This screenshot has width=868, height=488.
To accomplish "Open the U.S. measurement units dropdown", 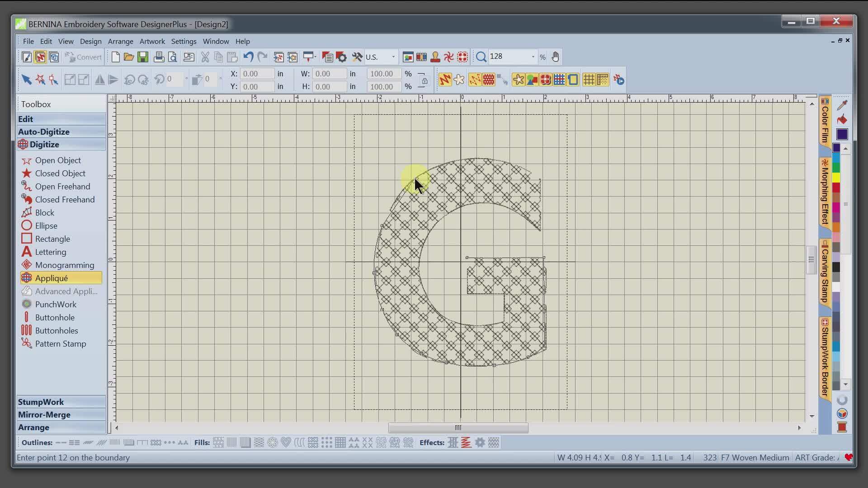I will point(393,57).
